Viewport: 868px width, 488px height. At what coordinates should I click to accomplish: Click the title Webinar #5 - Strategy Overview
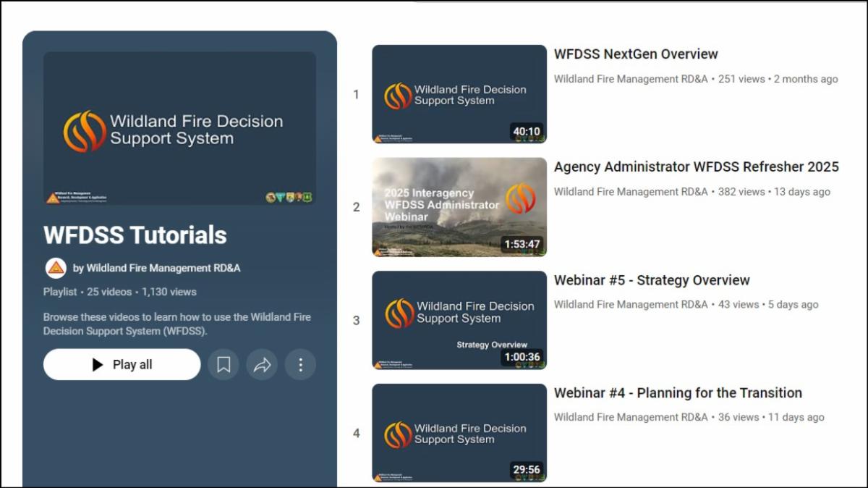pos(652,280)
